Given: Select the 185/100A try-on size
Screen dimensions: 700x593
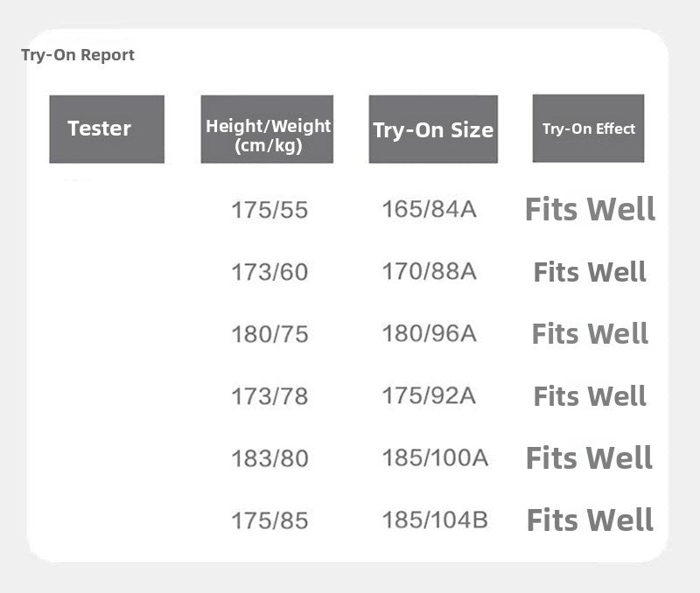Looking at the screenshot, I should coord(435,458).
